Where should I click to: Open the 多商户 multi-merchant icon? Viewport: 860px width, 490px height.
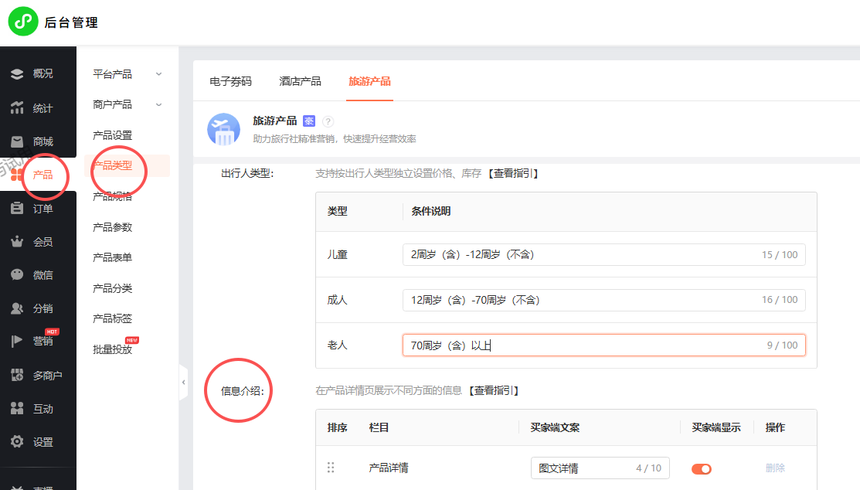point(17,375)
